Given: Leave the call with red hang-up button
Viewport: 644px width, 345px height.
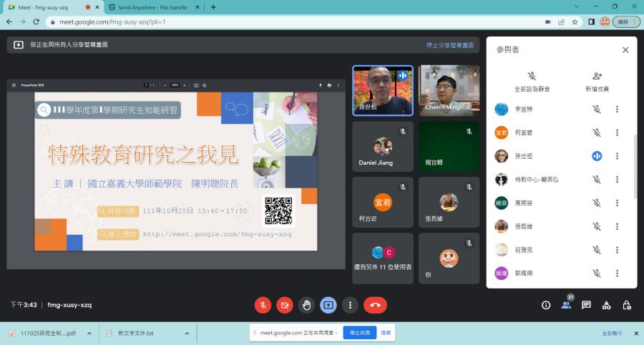Looking at the screenshot, I should pyautogui.click(x=375, y=305).
